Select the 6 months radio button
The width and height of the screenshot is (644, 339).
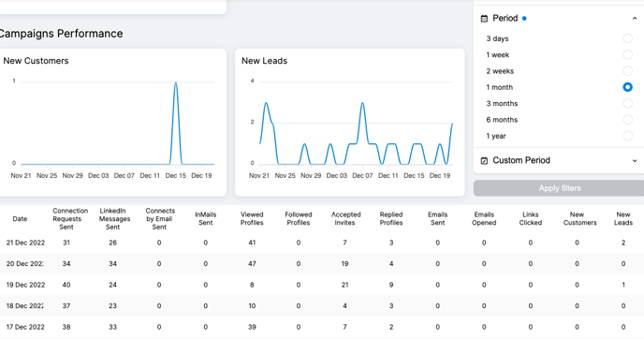point(627,120)
